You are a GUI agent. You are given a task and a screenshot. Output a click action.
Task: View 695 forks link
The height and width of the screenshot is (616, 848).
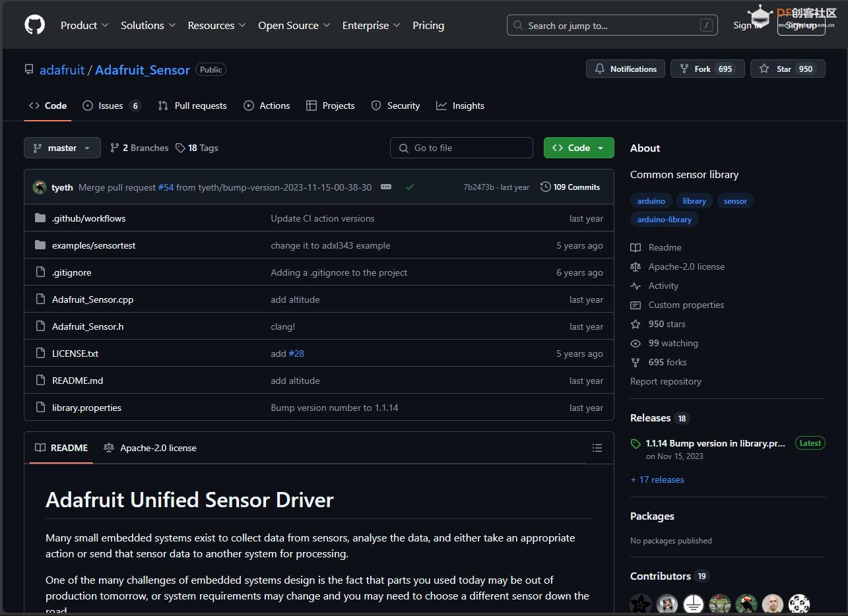tap(659, 362)
